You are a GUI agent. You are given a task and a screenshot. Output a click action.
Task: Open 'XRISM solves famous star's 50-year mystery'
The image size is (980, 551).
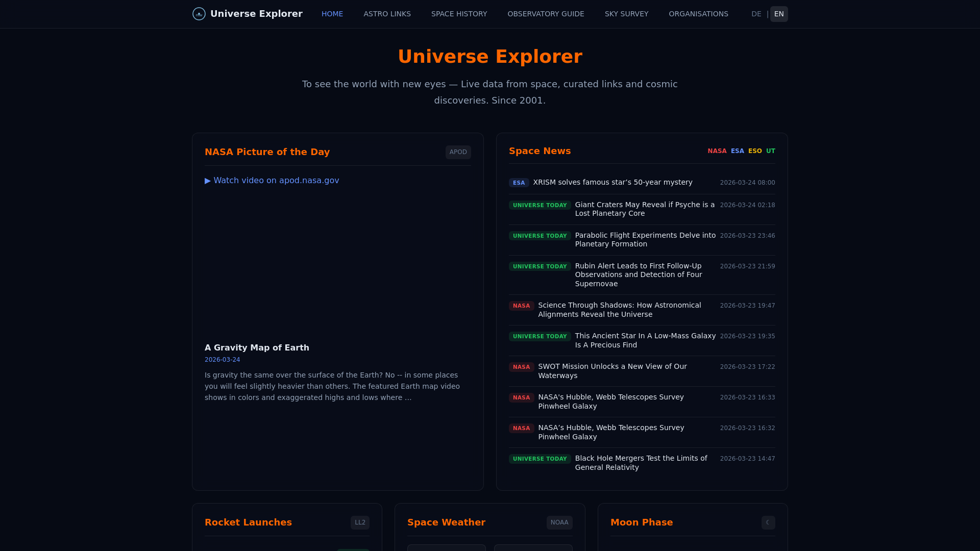[612, 182]
